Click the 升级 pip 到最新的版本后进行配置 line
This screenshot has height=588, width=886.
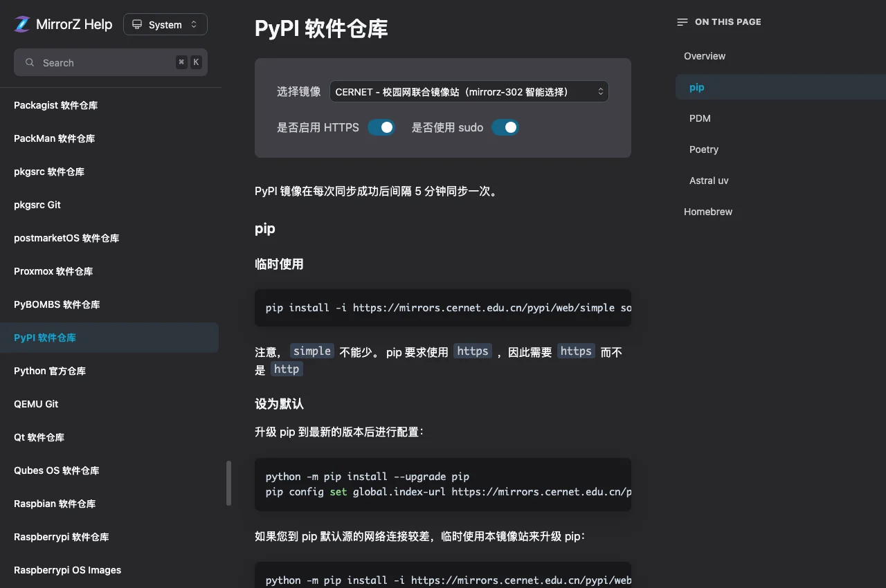click(x=339, y=432)
